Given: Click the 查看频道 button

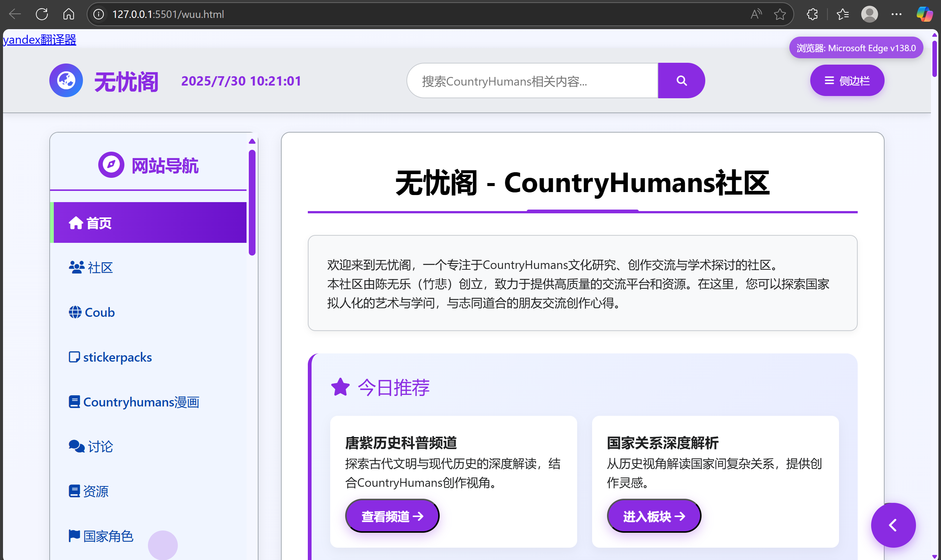Looking at the screenshot, I should (x=391, y=516).
